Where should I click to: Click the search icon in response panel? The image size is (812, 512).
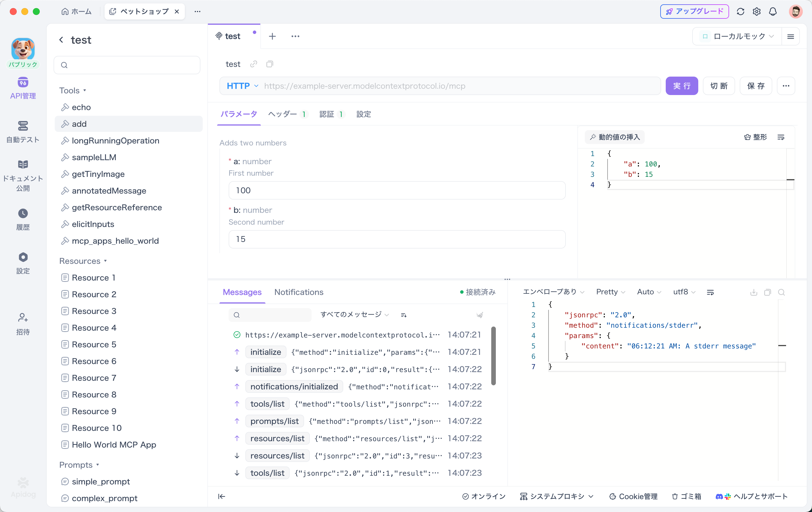[781, 292]
